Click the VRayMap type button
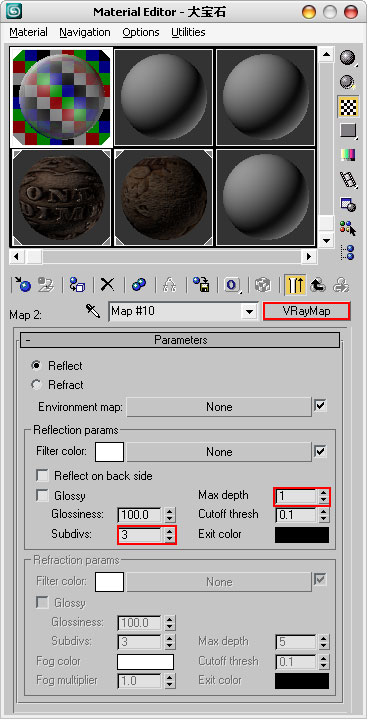Image resolution: width=368 pixels, height=720 pixels. [x=306, y=311]
